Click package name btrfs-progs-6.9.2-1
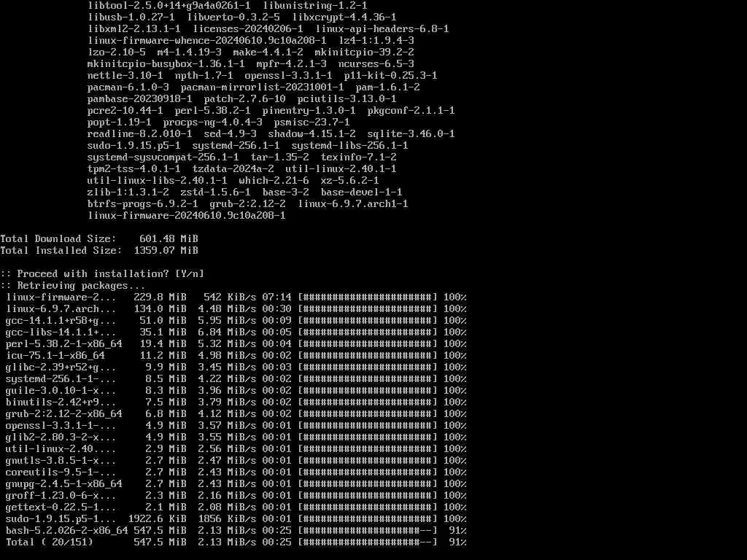The width and height of the screenshot is (747, 560). [x=142, y=204]
